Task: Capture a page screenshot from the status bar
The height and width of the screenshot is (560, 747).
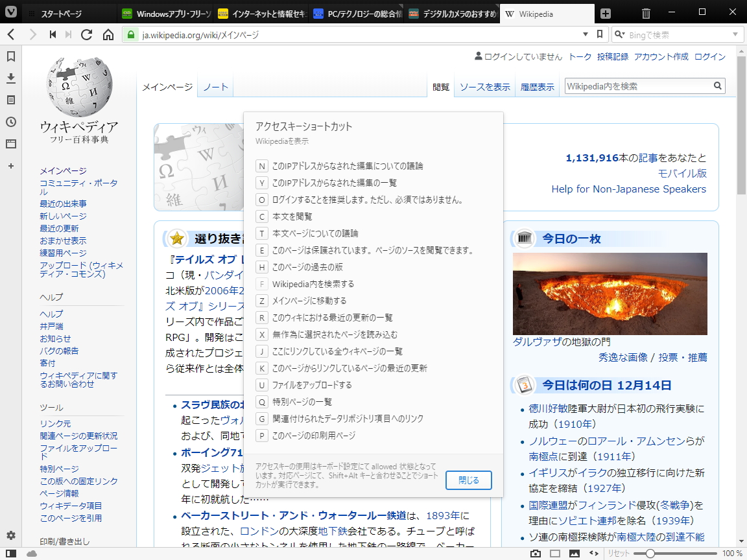Action: (536, 554)
